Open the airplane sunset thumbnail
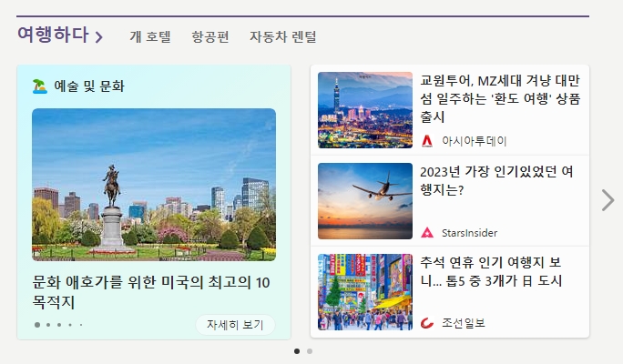The width and height of the screenshot is (623, 364). pos(365,201)
